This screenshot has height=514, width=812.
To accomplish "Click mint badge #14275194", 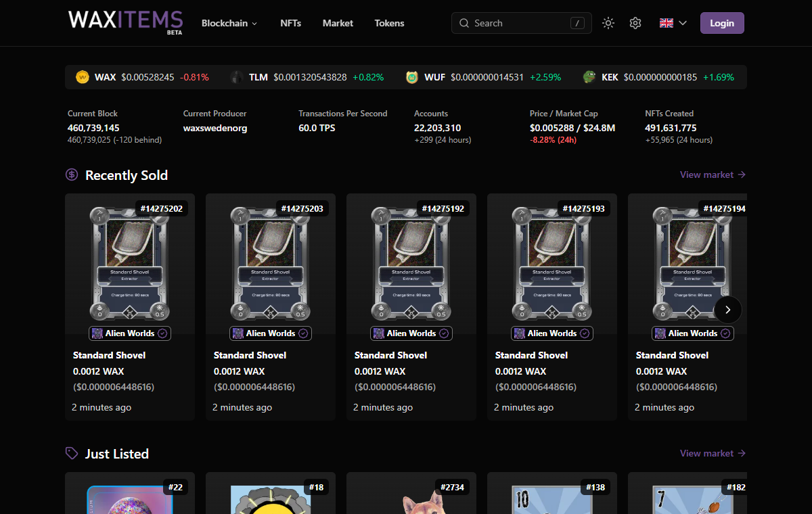I will click(x=723, y=208).
